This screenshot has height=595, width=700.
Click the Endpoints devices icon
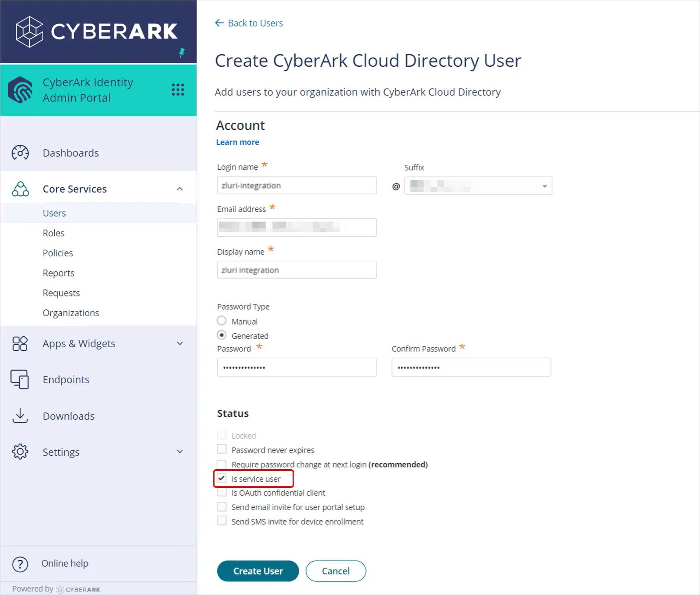[20, 379]
